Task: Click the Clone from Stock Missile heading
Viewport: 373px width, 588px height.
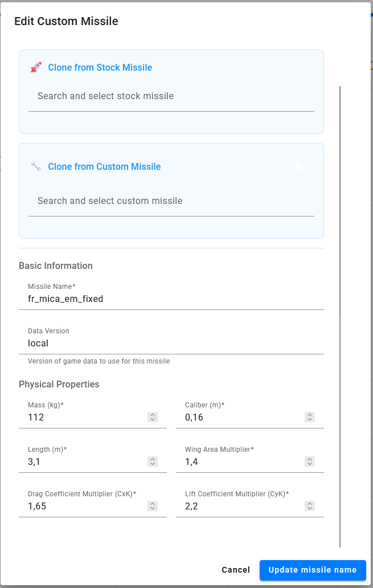Action: tap(100, 67)
